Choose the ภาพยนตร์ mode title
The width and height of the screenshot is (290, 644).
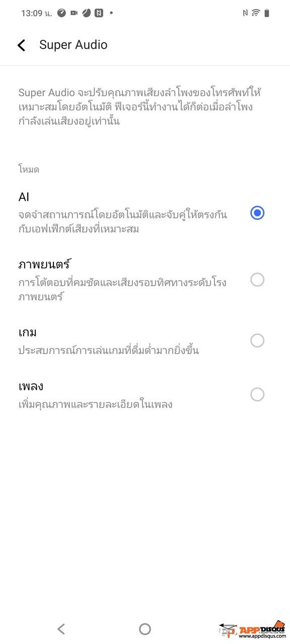(43, 264)
